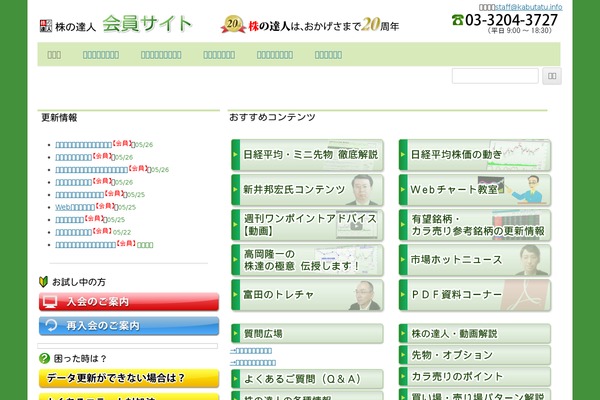Open 週刊ワンポイントアドバイス【動画】
Viewport: 600px width, 400px height.
tap(307, 225)
